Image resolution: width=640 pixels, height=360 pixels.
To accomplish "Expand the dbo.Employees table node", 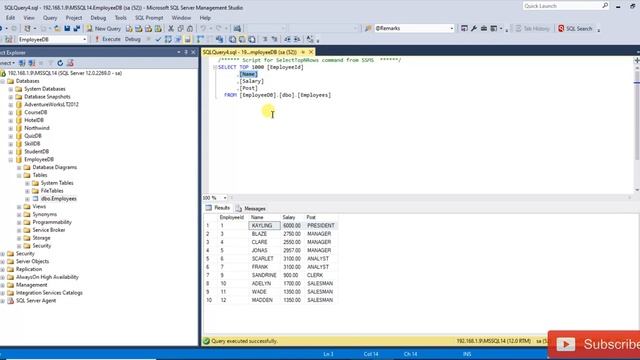I will point(27,199).
